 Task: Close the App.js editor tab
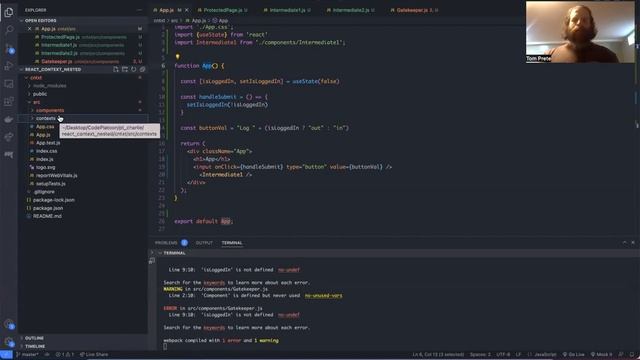[x=187, y=10]
